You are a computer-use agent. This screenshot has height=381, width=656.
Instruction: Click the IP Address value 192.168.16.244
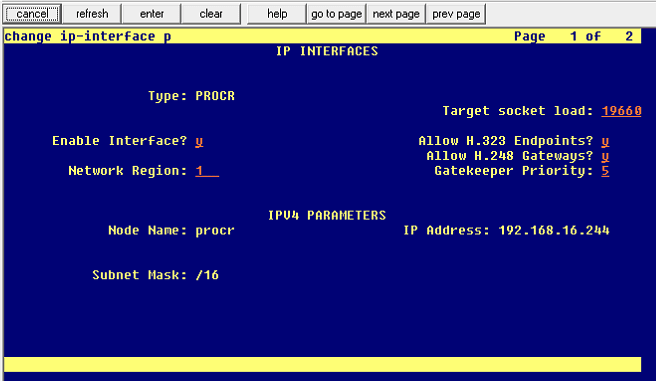coord(554,230)
